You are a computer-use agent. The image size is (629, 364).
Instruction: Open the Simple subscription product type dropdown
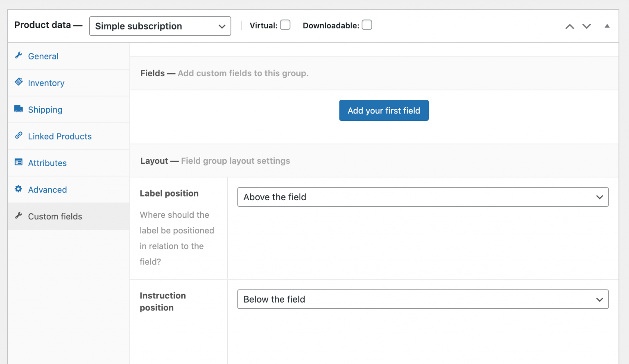tap(160, 26)
